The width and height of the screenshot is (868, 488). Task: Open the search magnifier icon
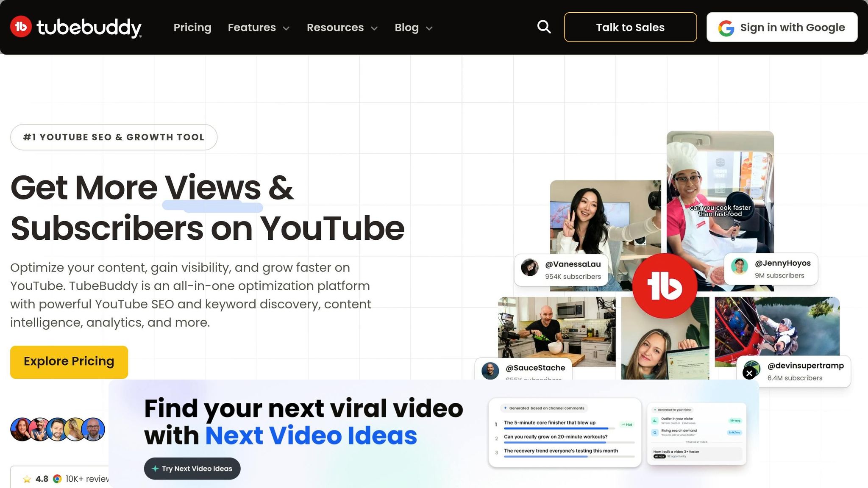(544, 27)
